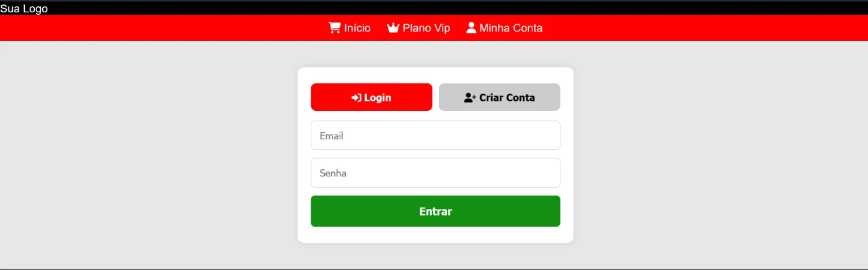This screenshot has height=270, width=868.
Task: Click the Criar Conta label text
Action: [x=507, y=98]
